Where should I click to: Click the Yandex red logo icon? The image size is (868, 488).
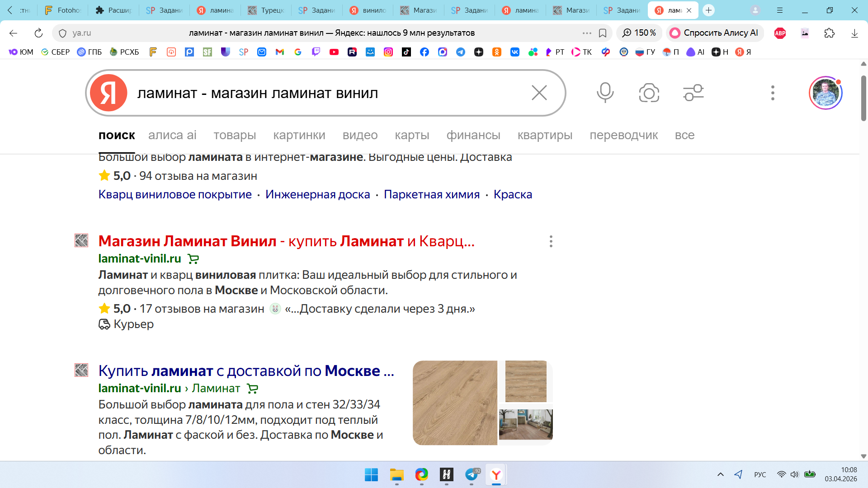[108, 93]
